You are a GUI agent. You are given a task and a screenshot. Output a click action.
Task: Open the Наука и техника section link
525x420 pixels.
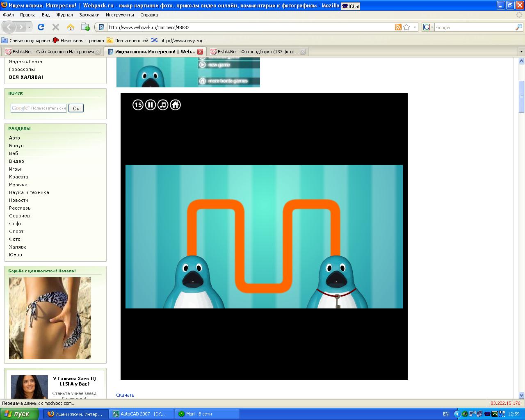(29, 192)
